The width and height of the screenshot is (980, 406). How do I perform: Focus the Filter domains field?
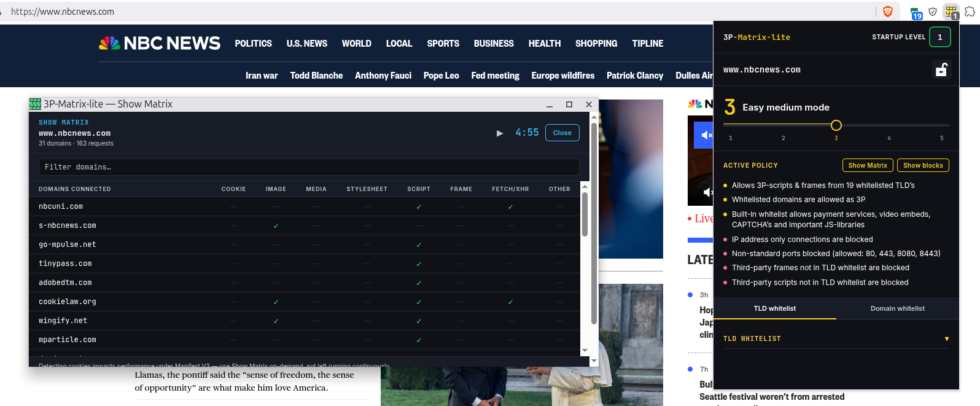[x=309, y=167]
